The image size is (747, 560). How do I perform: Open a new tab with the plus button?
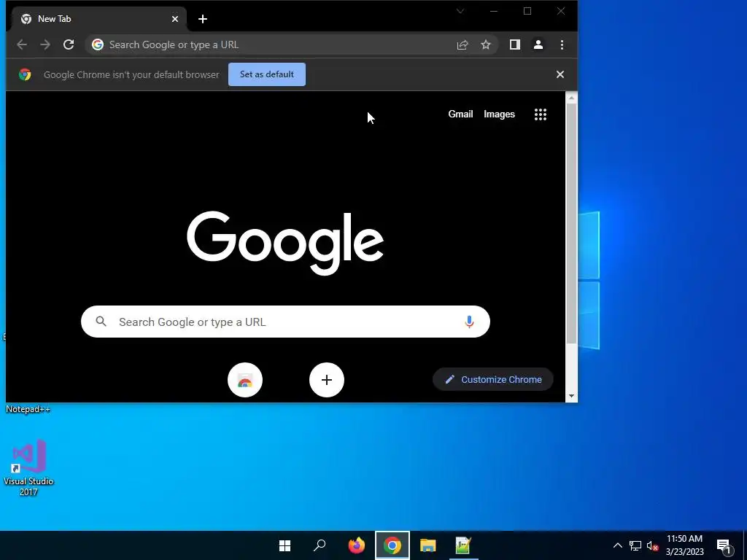(x=203, y=19)
